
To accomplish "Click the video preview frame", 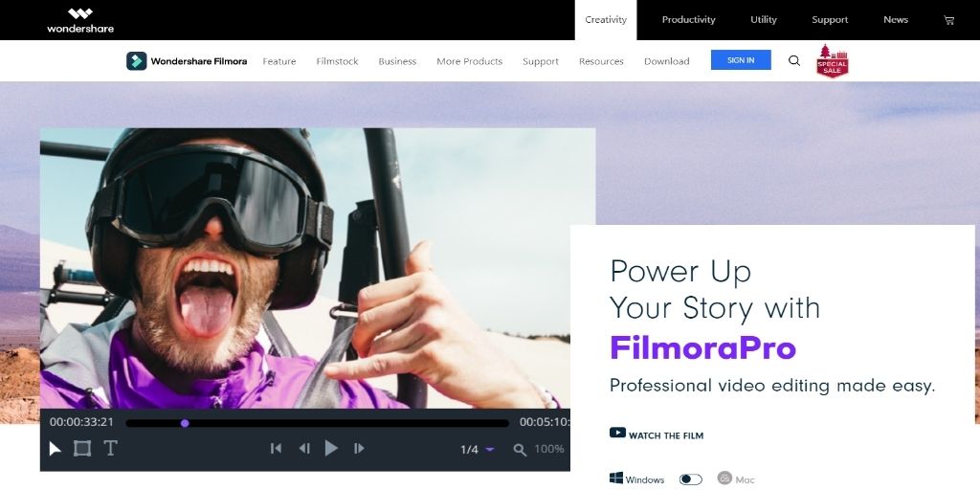I will point(318,268).
